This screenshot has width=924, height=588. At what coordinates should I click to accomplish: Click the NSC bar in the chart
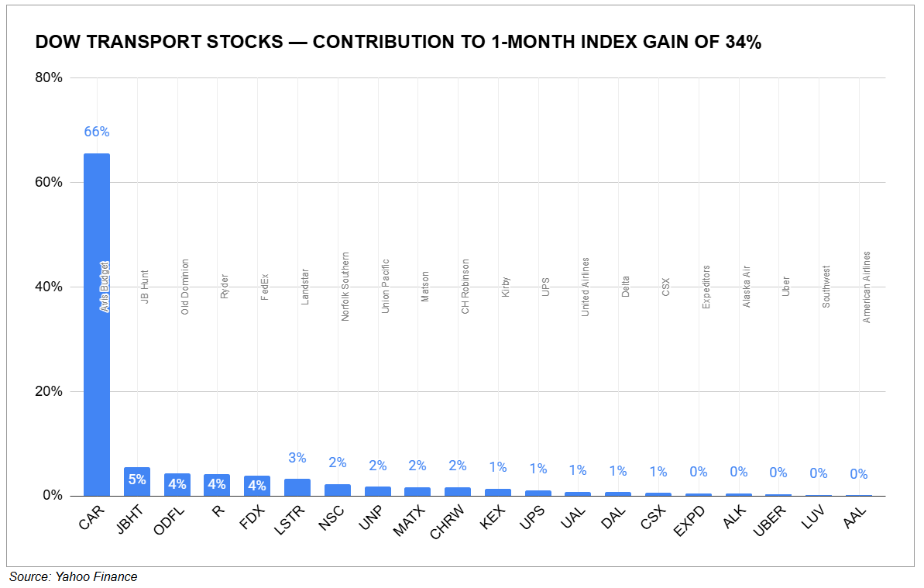point(338,490)
